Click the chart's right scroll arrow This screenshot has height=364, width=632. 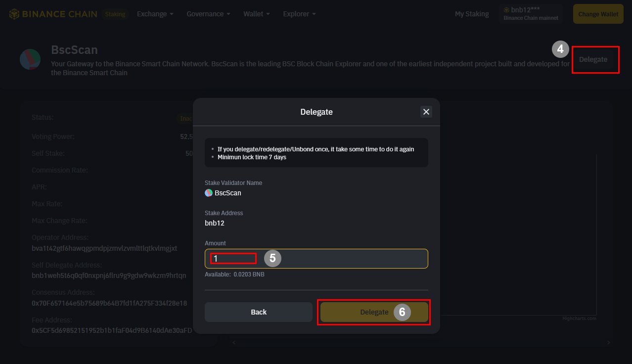click(x=609, y=342)
